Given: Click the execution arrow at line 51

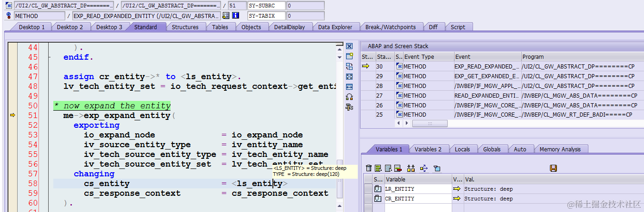Looking at the screenshot, I should (13, 115).
